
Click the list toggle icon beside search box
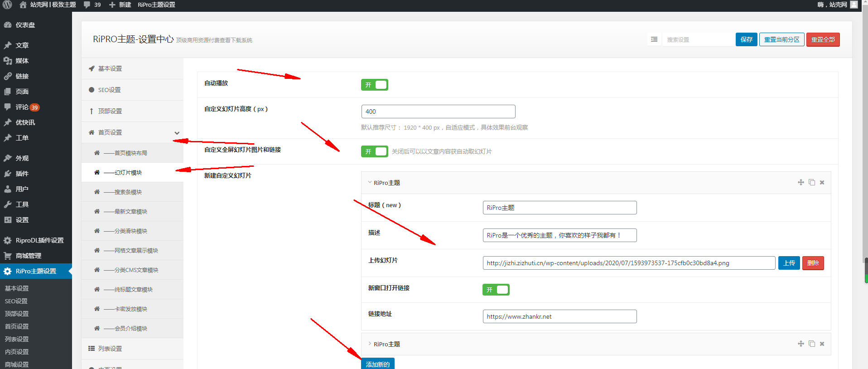pyautogui.click(x=654, y=39)
